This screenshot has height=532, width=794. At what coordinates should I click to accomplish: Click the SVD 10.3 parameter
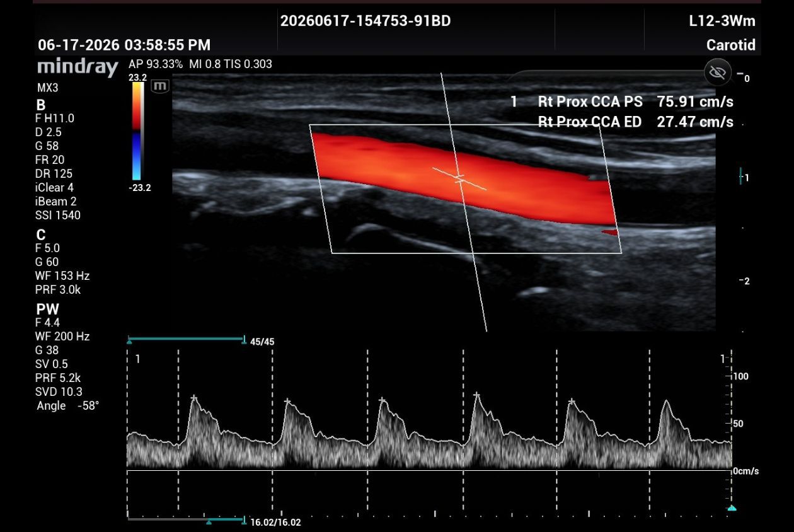[x=59, y=392]
